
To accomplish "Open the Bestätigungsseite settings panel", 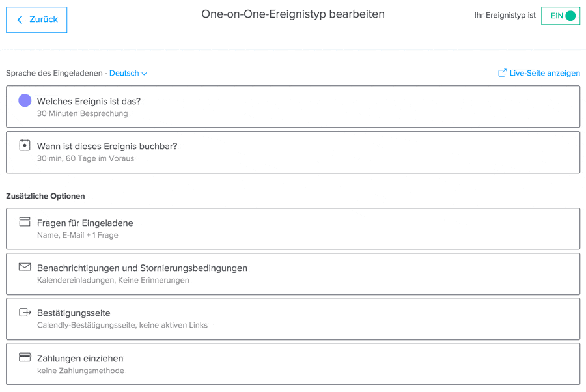I will (x=293, y=319).
